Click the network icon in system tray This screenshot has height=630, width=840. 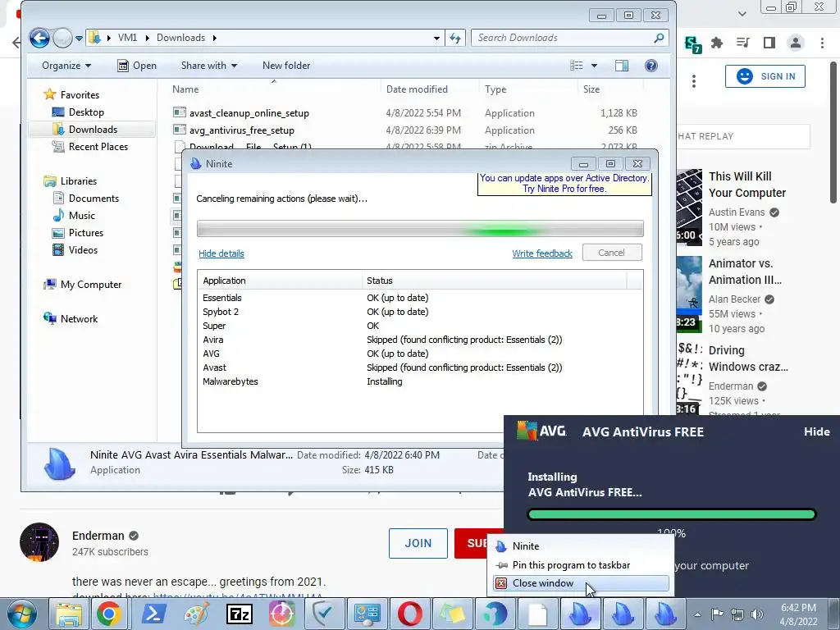737,614
